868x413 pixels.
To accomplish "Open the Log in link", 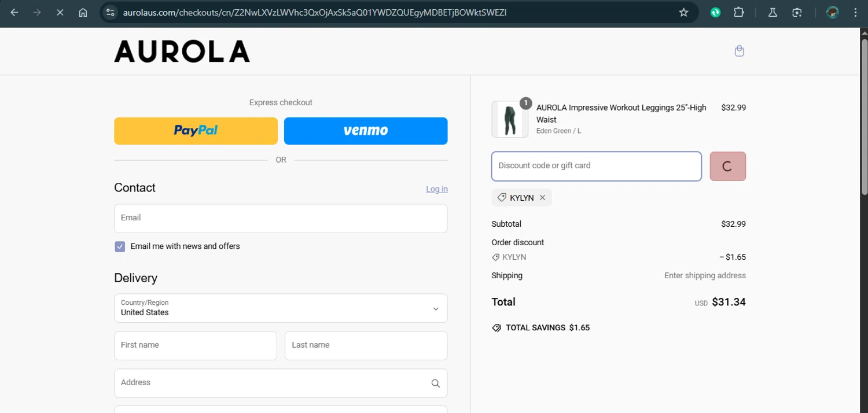I will 437,189.
